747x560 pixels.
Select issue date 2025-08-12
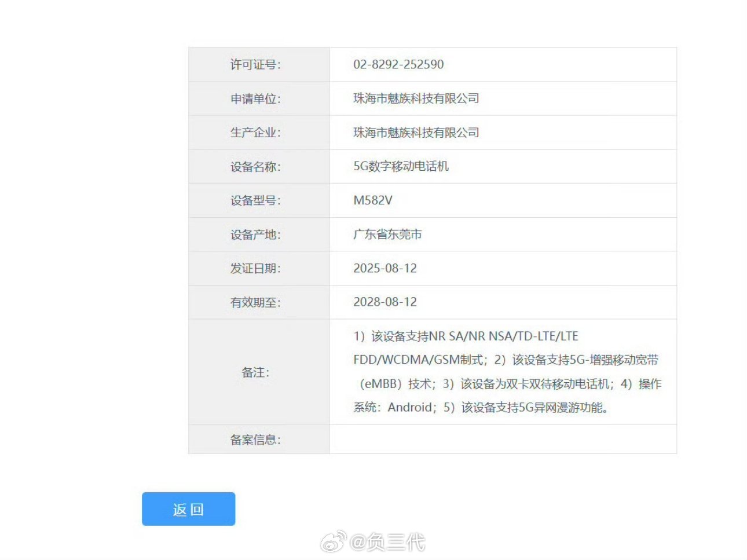[x=385, y=268]
